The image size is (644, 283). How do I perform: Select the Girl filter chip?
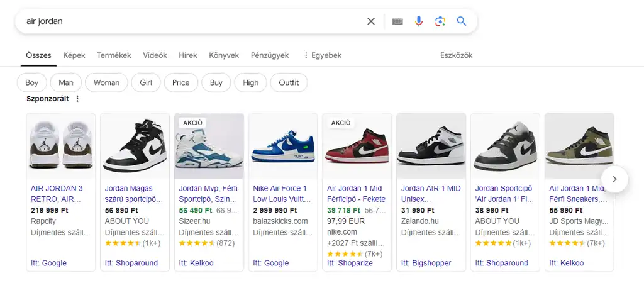click(x=146, y=82)
